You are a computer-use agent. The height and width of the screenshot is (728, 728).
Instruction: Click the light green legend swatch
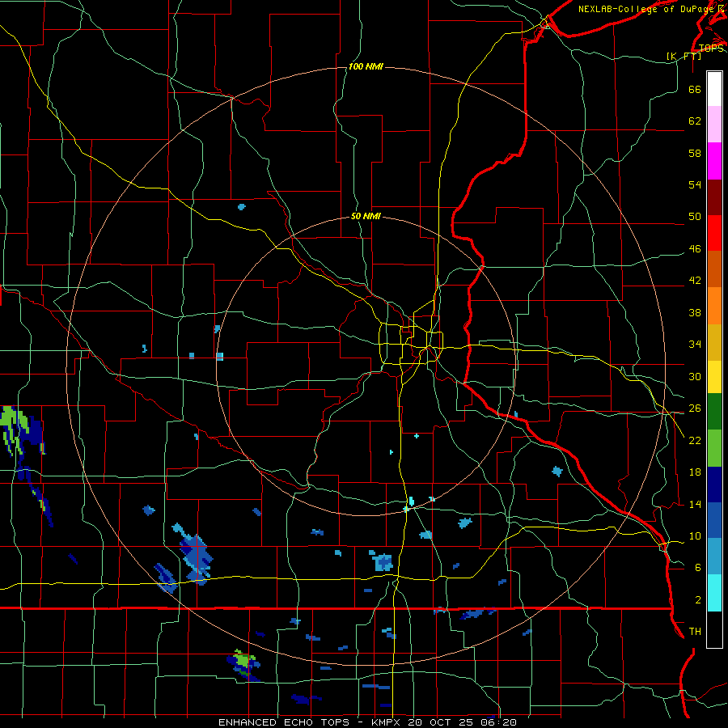pos(714,448)
